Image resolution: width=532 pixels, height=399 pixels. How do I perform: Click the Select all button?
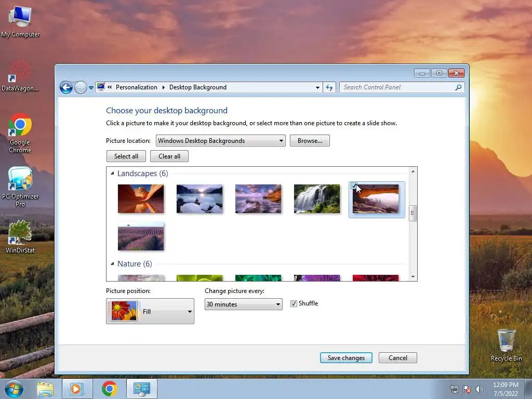126,156
